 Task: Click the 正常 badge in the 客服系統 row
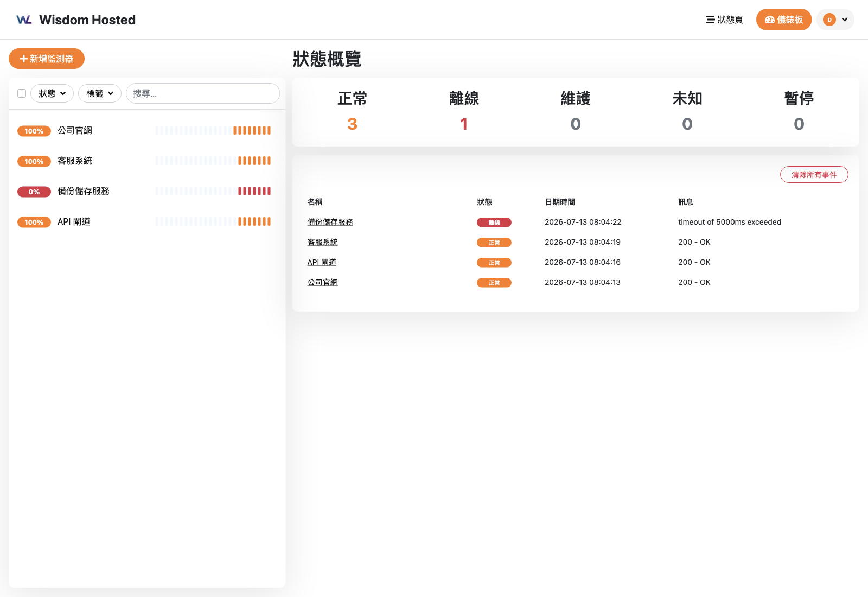(494, 243)
